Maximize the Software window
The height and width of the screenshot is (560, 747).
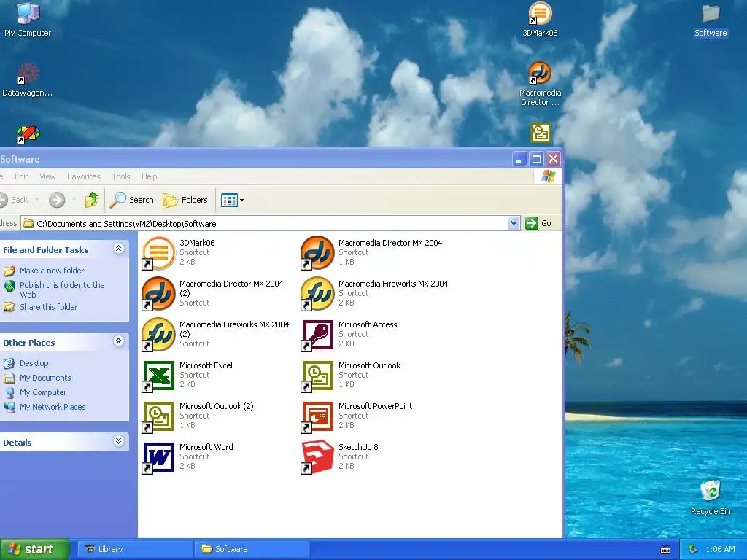pyautogui.click(x=536, y=158)
